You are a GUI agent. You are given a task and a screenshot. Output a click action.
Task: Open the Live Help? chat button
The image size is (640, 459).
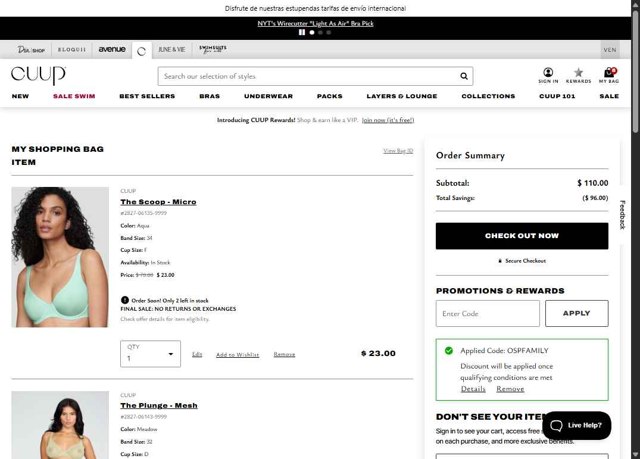point(576,425)
